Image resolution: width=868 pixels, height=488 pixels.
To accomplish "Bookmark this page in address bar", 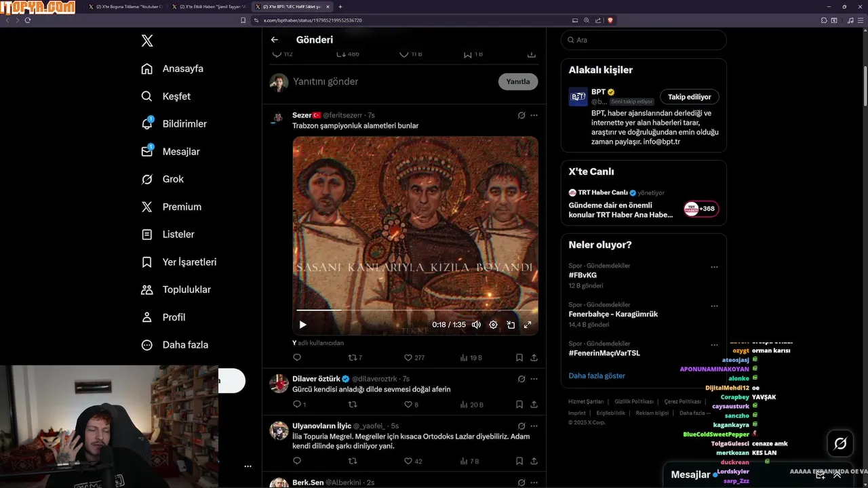I will [243, 20].
